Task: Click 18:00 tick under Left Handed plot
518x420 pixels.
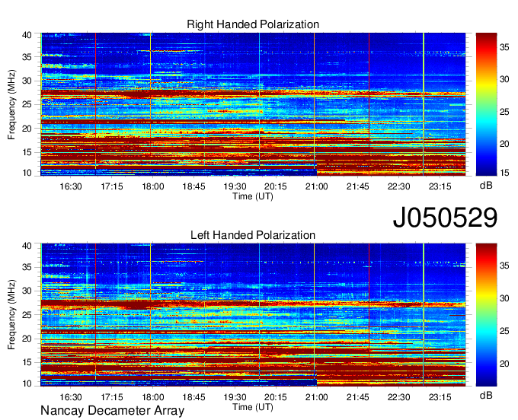Action: 153,397
